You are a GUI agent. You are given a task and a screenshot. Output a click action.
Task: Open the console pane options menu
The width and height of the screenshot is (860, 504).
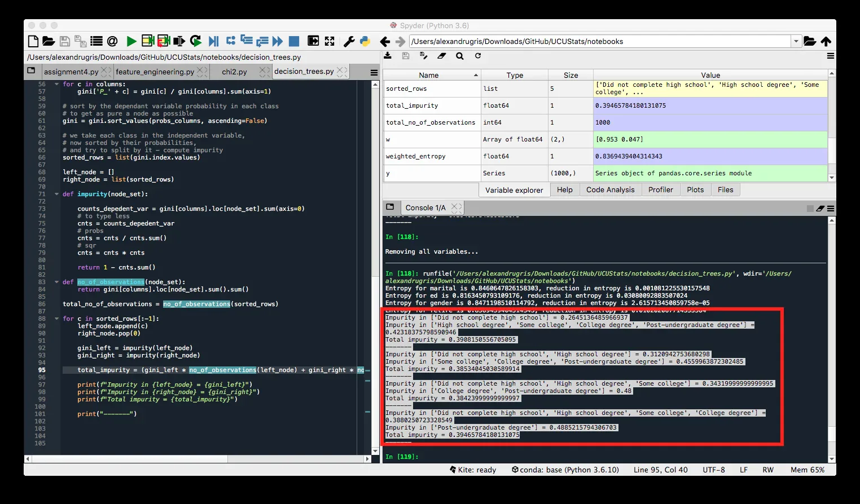(831, 208)
